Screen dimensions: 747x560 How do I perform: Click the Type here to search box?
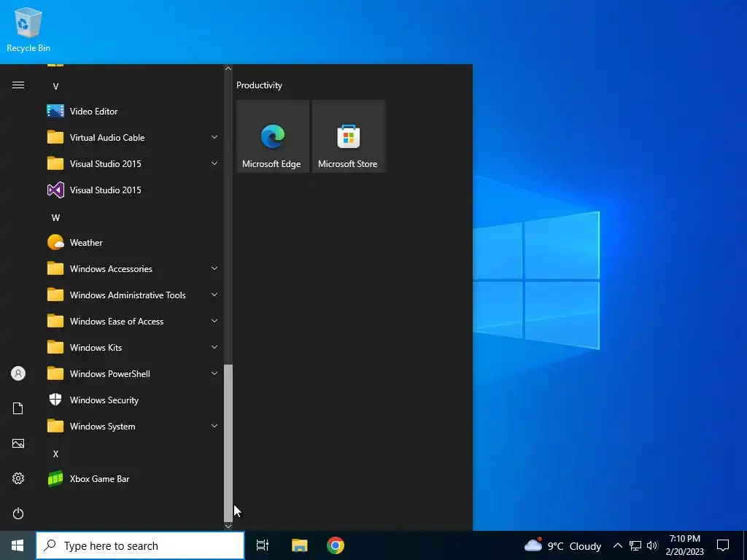tap(140, 545)
